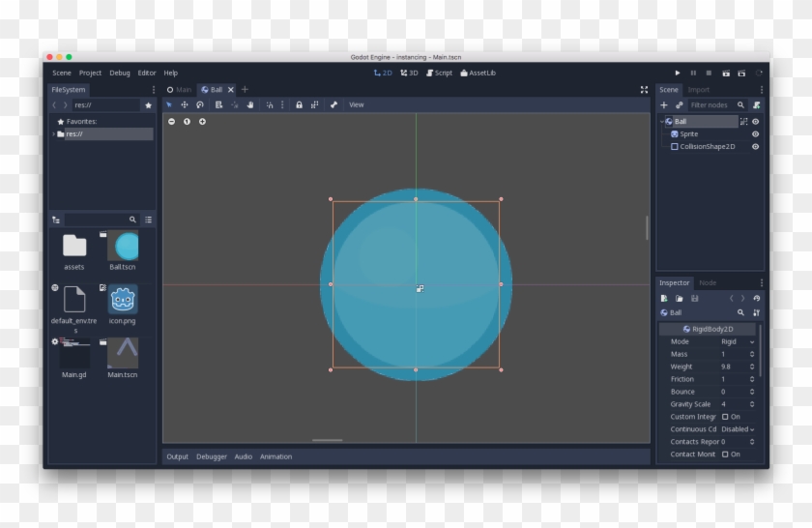
Task: Open the Mode dropdown set to Rigid
Action: coord(738,341)
